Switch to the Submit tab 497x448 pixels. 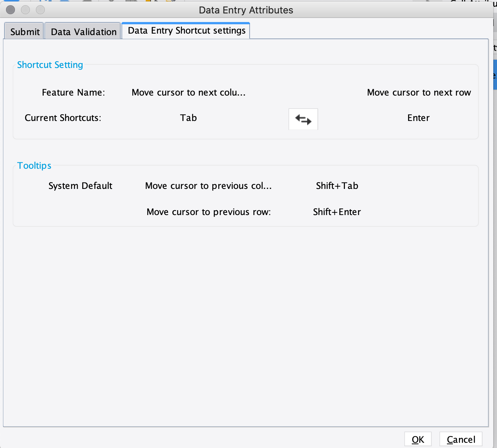click(x=24, y=31)
